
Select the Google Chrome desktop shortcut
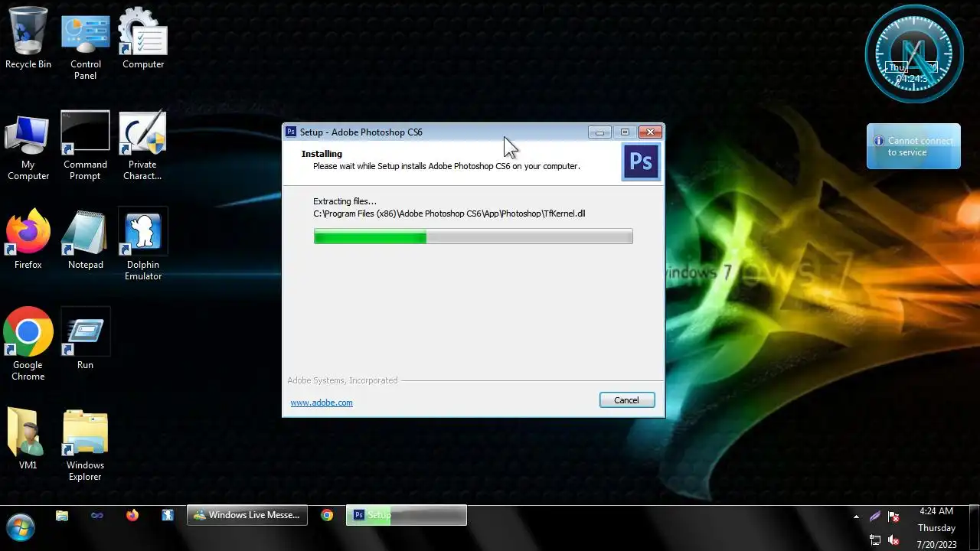28,344
